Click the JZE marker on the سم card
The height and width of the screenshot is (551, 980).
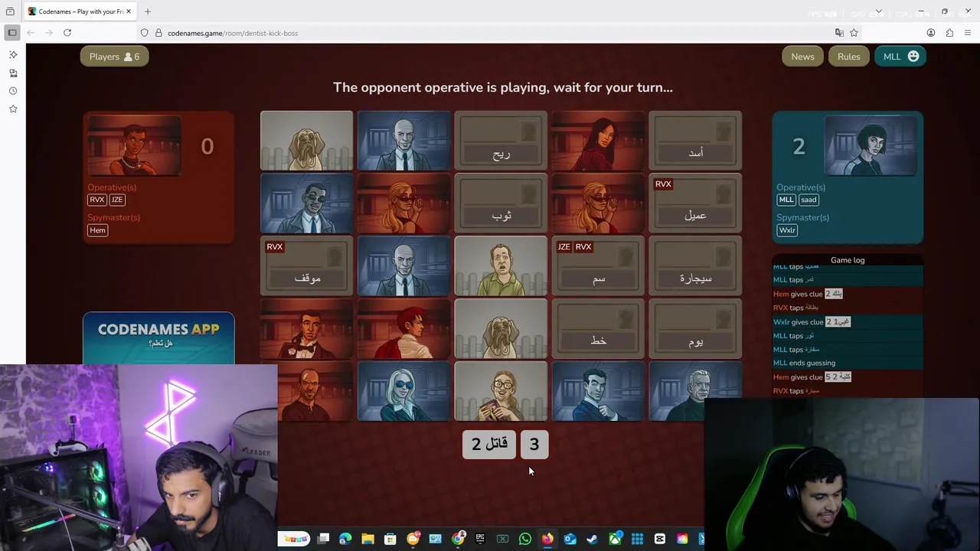click(563, 246)
